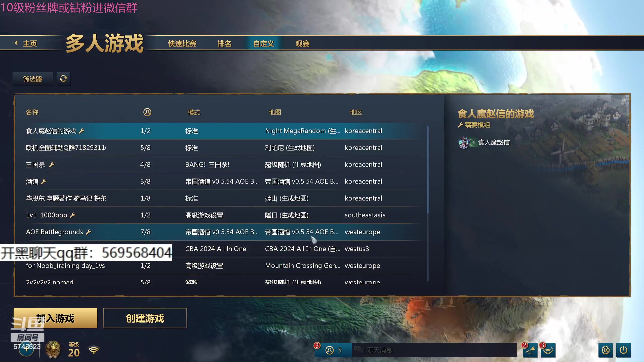
Task: Sort by the 名称 column header
Action: 32,112
